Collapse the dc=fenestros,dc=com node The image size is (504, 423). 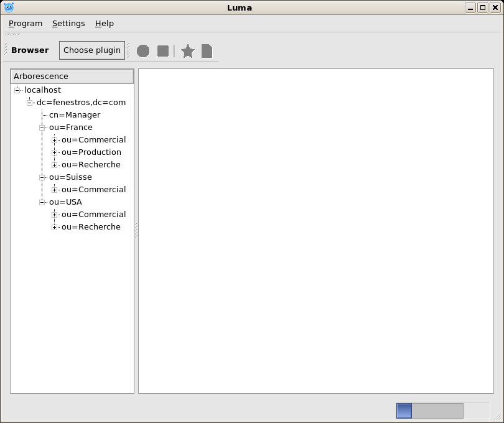30,103
